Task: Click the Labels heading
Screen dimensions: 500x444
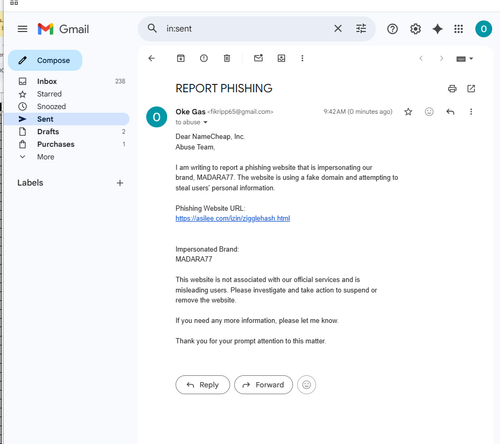Action: click(30, 183)
